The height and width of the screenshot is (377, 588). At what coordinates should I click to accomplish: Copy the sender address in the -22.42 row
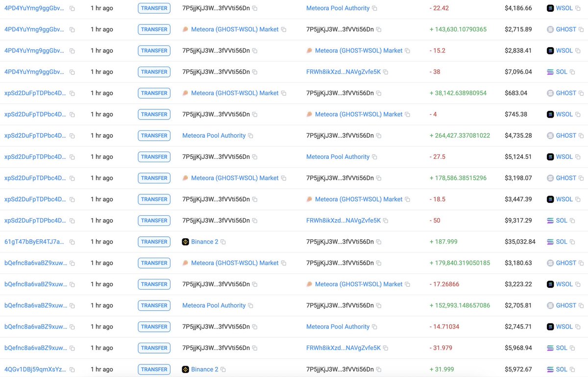click(x=255, y=8)
